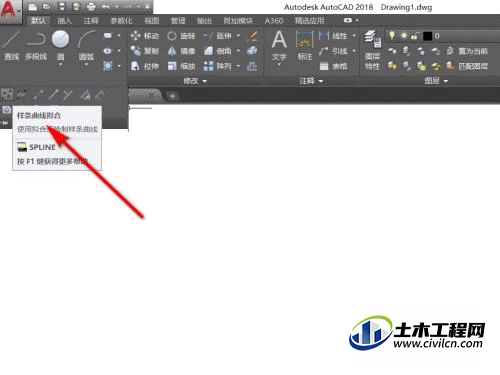Image resolution: width=500 pixels, height=375 pixels.
Task: Click the 置为当前 (Make Current) button
Action: coord(467,51)
